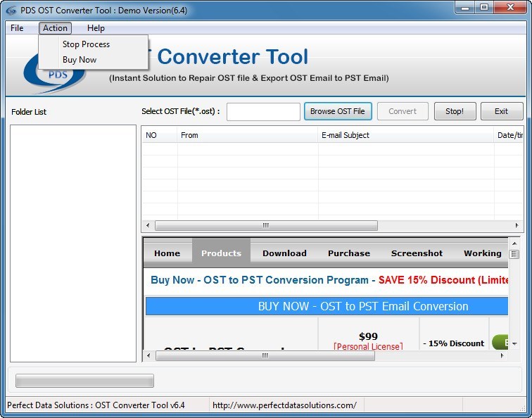Click the - 15% Discount text

(454, 343)
